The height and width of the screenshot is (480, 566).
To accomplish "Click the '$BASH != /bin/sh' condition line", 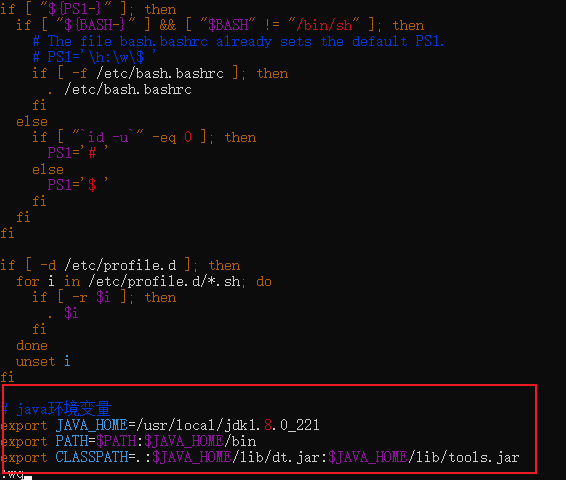I will coord(220,25).
